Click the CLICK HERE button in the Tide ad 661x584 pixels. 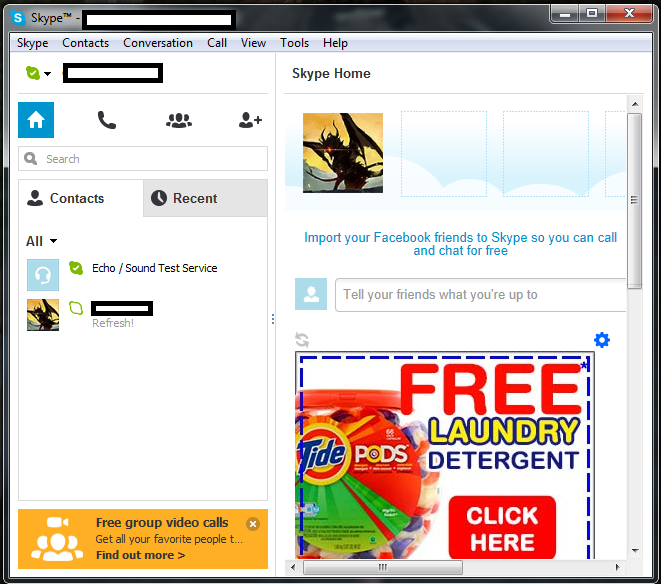pyautogui.click(x=502, y=527)
